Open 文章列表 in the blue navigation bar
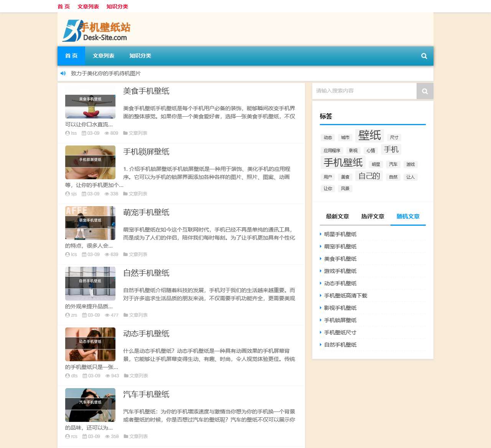This screenshot has height=448, width=491. pos(104,56)
